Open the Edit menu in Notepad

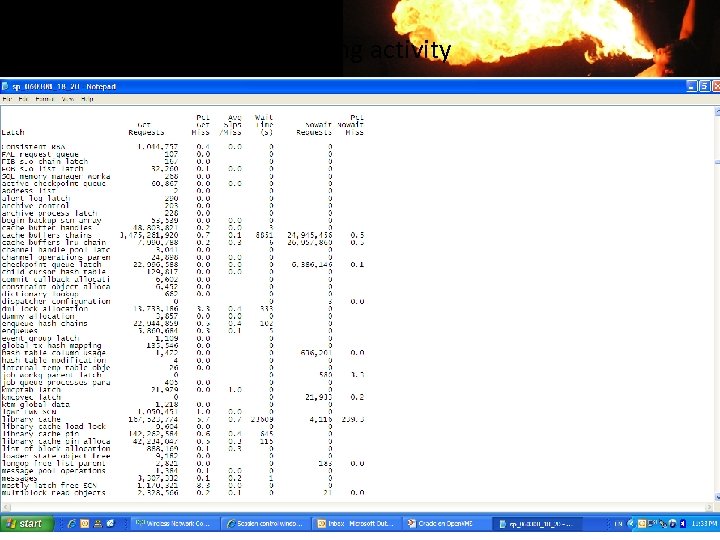[x=23, y=99]
